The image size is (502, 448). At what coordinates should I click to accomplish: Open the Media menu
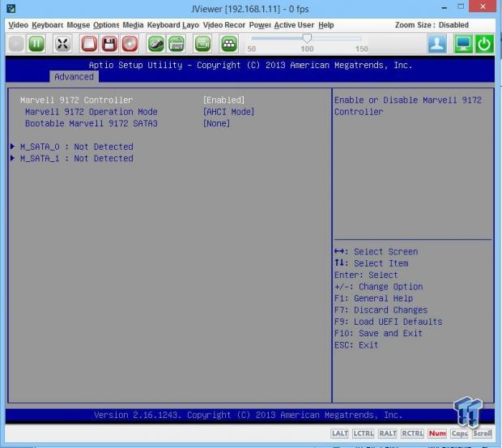point(133,25)
